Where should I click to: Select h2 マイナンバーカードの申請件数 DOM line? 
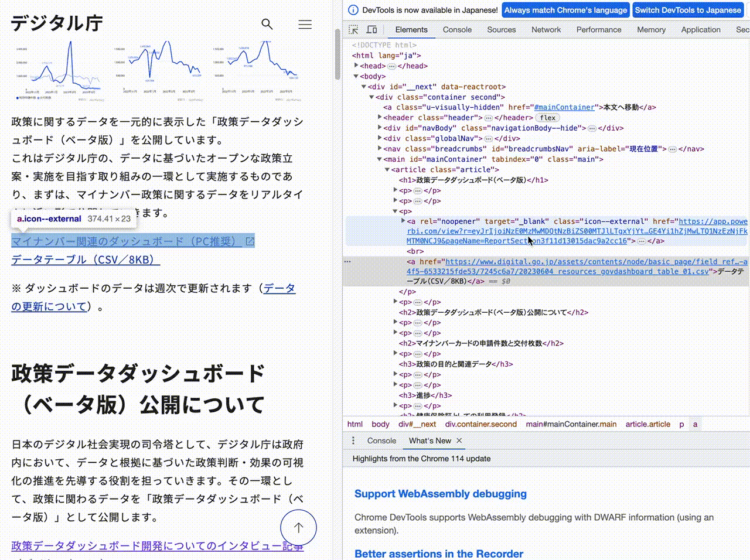[x=481, y=343]
